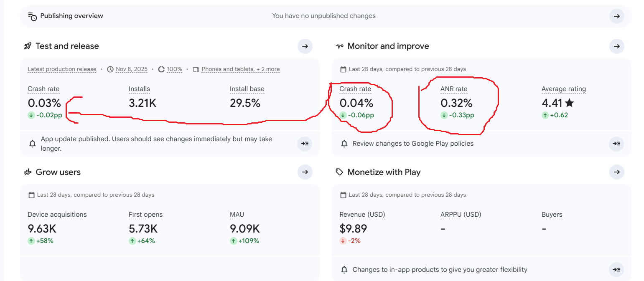The image size is (644, 281).
Task: Expand Review changes to Google Play policies
Action: point(616,144)
